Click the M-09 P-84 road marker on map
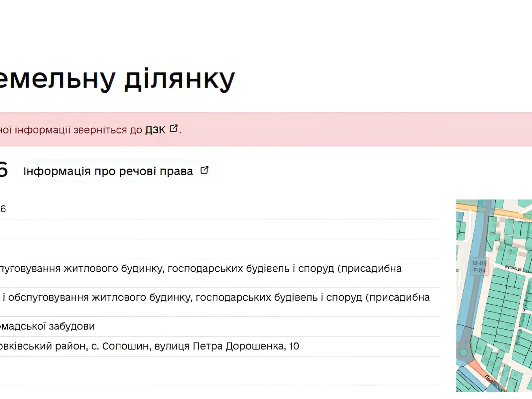 tap(479, 266)
